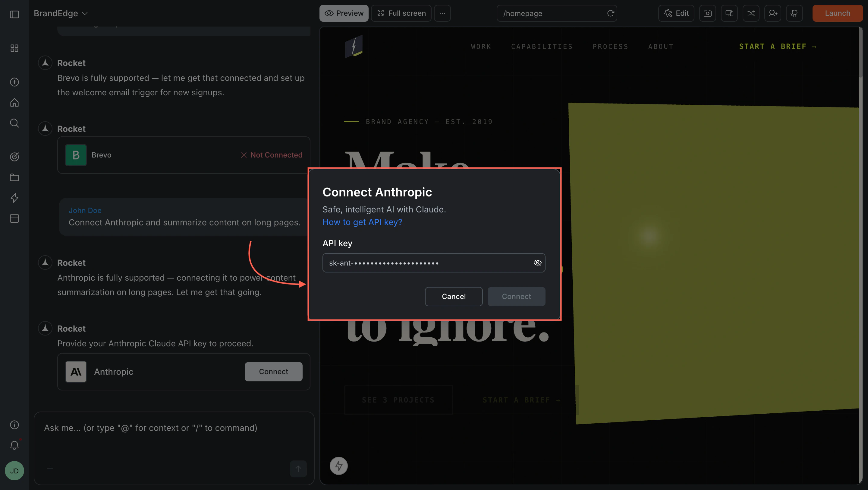Open search from the left sidebar
Screen dimensions: 868x490
click(x=14, y=123)
